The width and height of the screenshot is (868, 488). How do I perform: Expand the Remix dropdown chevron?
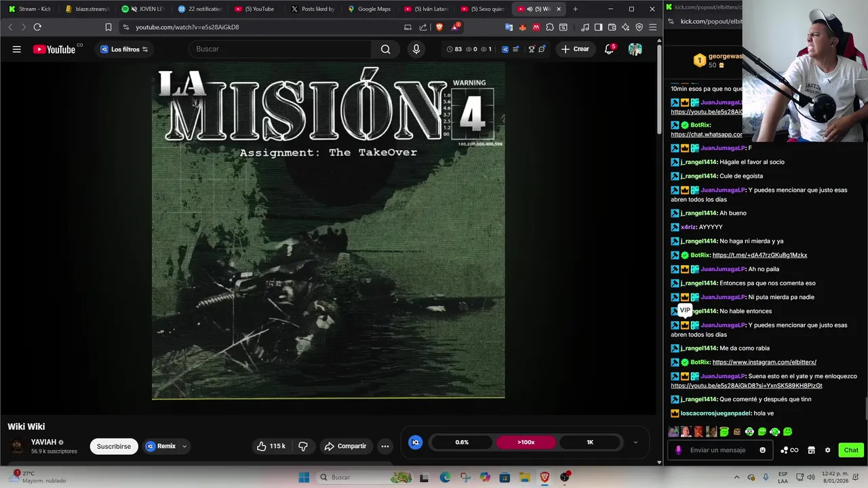click(184, 446)
